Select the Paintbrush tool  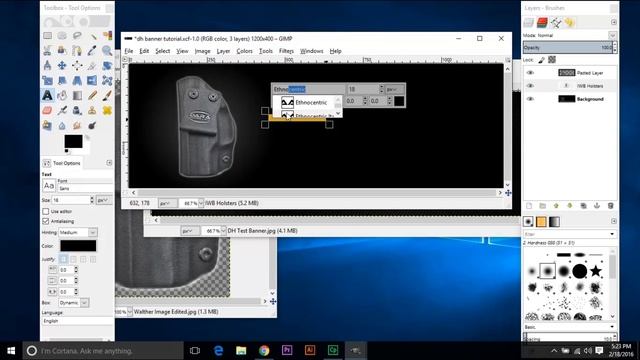(x=107, y=95)
